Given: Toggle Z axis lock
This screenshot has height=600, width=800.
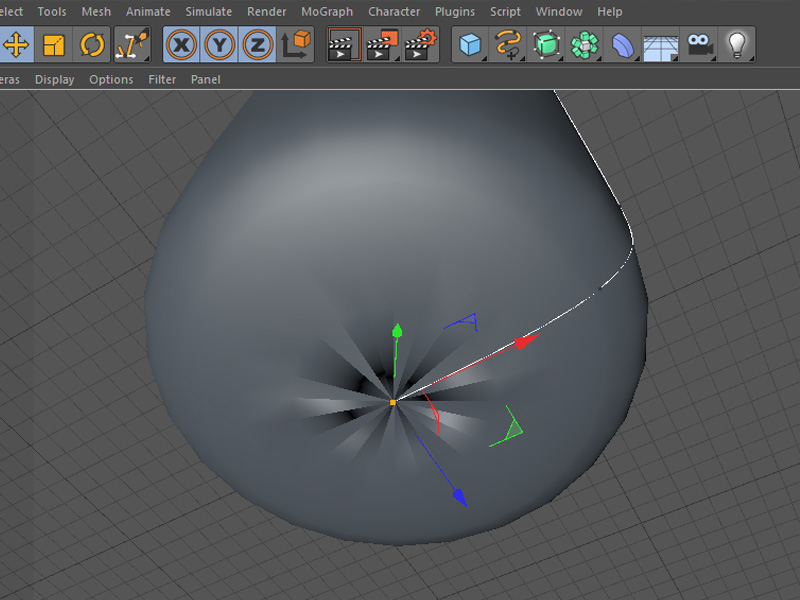Looking at the screenshot, I should 257,45.
